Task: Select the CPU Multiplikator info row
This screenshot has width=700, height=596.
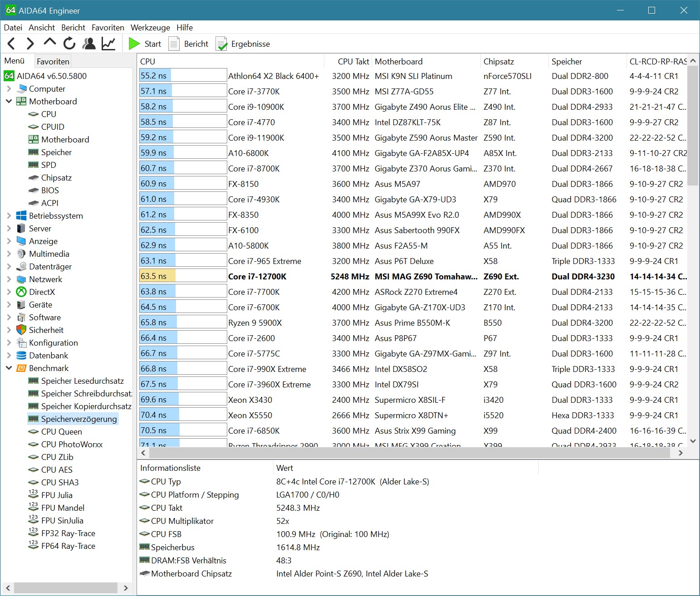Action: [x=338, y=521]
